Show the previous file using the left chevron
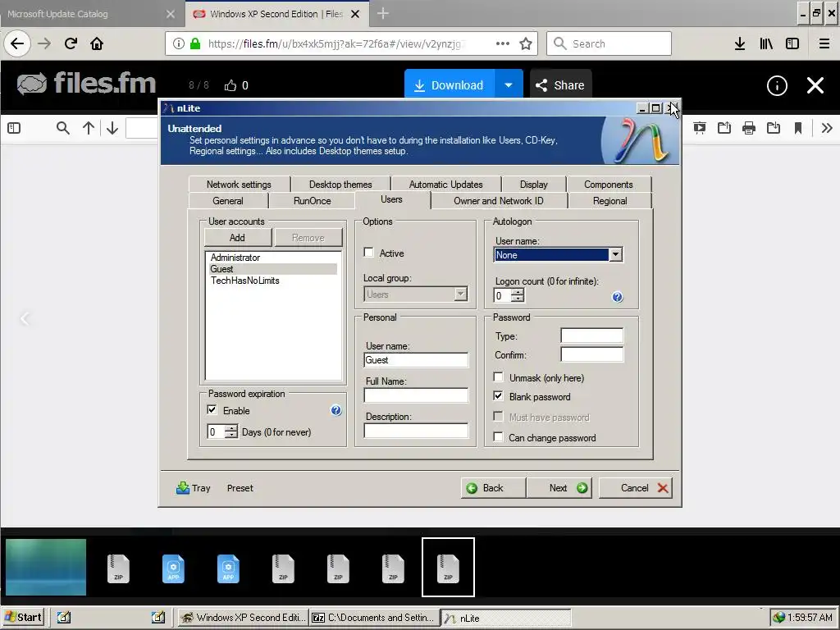This screenshot has width=840, height=630. coord(25,319)
